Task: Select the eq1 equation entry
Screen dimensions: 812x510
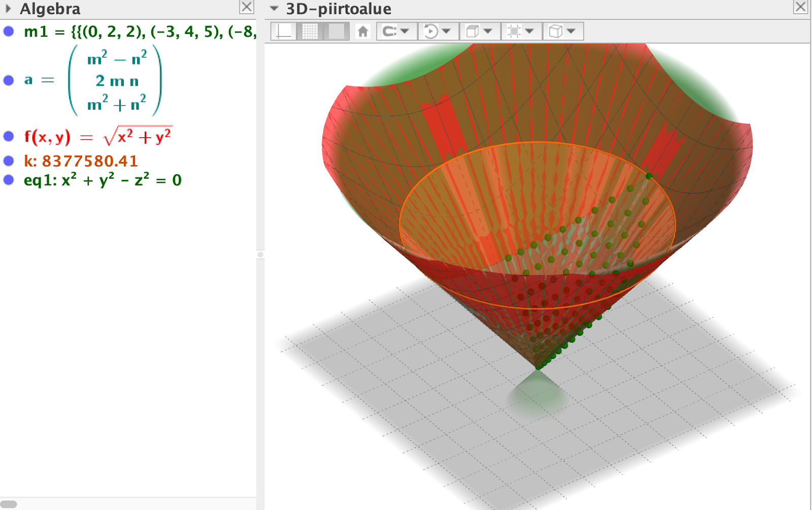Action: point(103,180)
